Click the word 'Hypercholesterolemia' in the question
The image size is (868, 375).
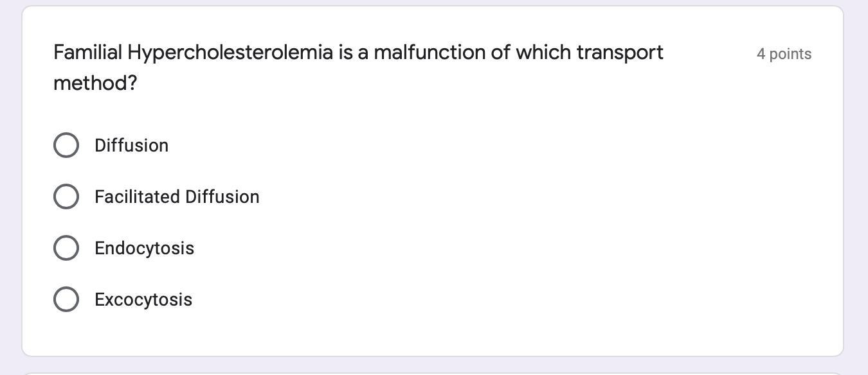230,53
